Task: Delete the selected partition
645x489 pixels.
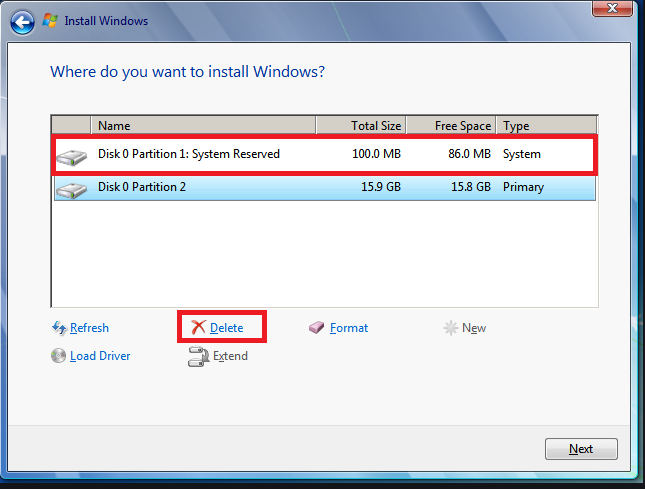Action: (227, 328)
